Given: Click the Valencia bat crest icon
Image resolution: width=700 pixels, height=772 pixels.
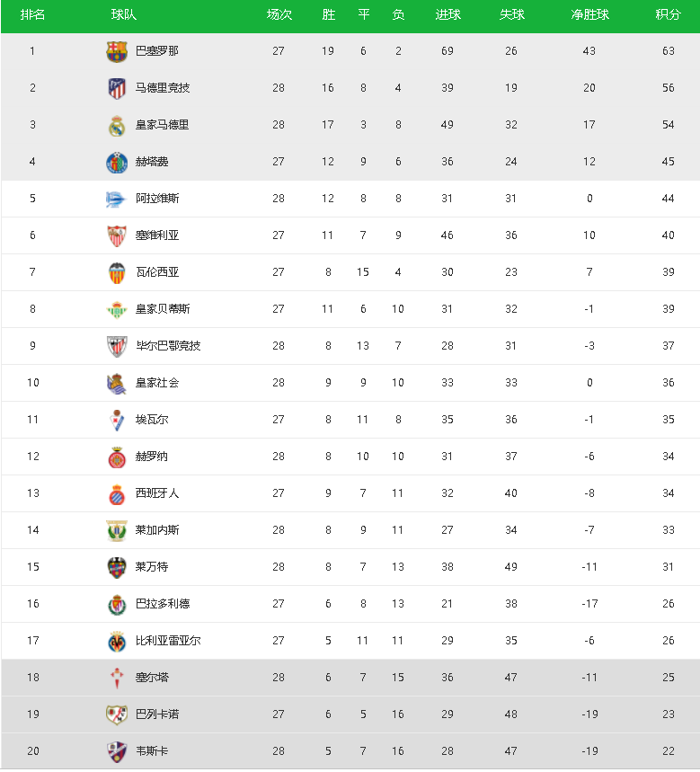Looking at the screenshot, I should click(x=117, y=272).
